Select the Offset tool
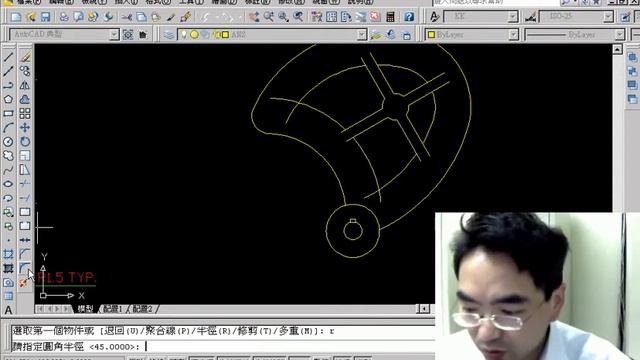Viewport: 640px width, 360px height. pos(25,100)
